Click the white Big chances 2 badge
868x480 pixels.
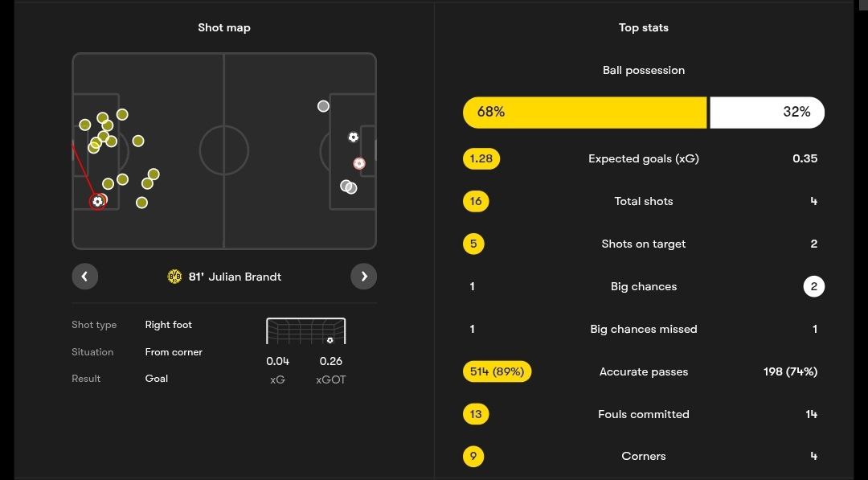pos(813,286)
